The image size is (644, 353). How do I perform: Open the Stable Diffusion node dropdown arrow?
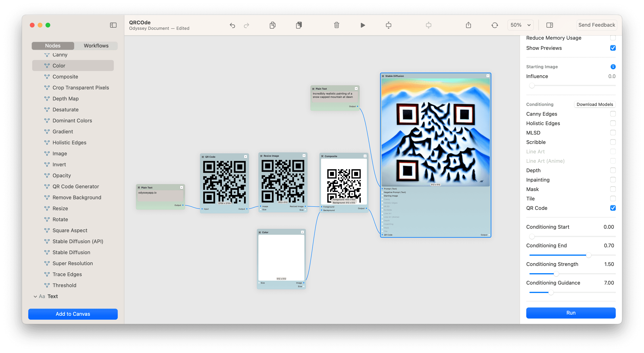click(488, 76)
